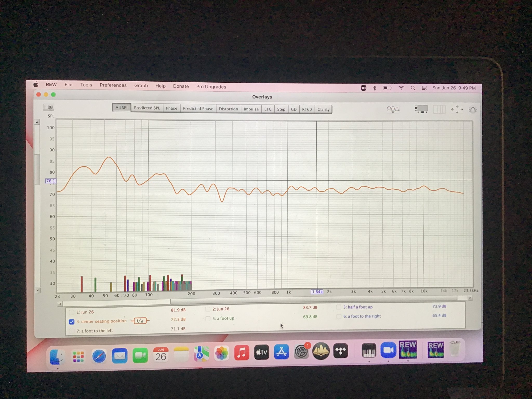Open Zoom from the Dock

pos(388,350)
